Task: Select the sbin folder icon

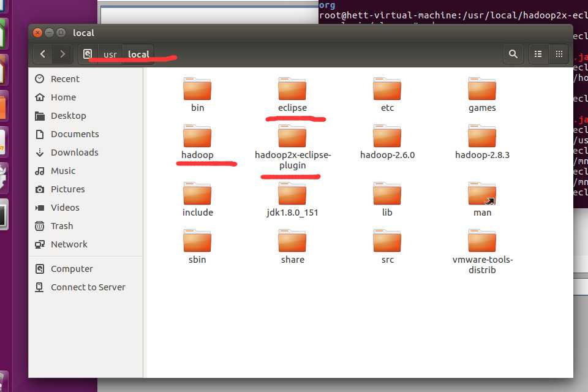Action: pyautogui.click(x=197, y=241)
